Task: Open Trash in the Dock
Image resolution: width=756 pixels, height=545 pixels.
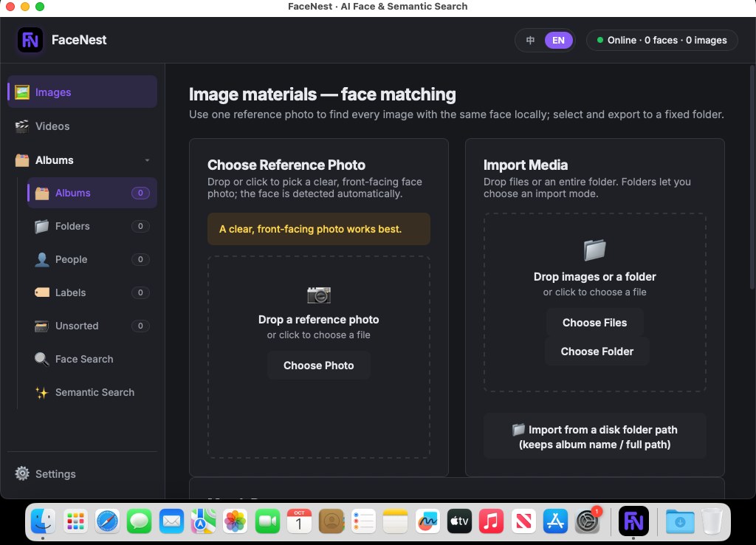Action: point(712,521)
